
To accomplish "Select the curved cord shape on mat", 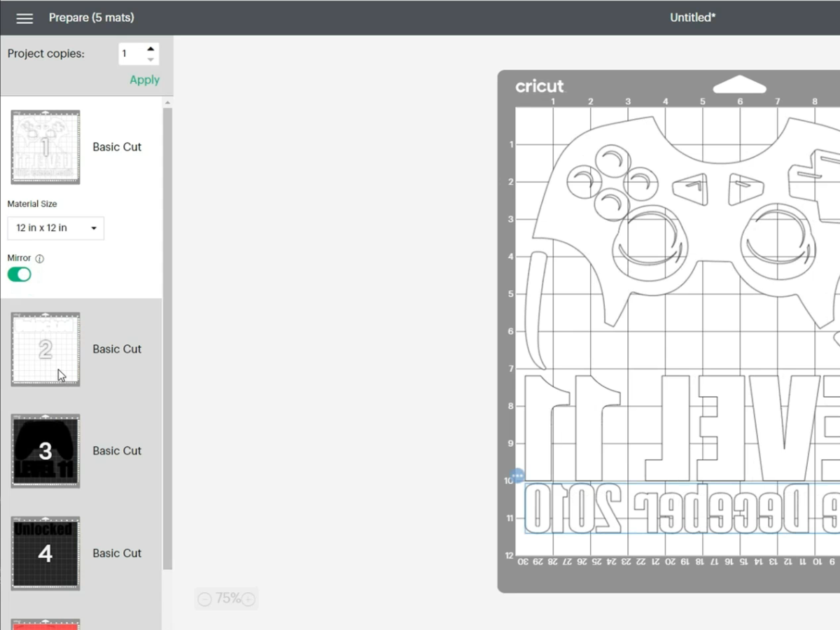I will 535,310.
